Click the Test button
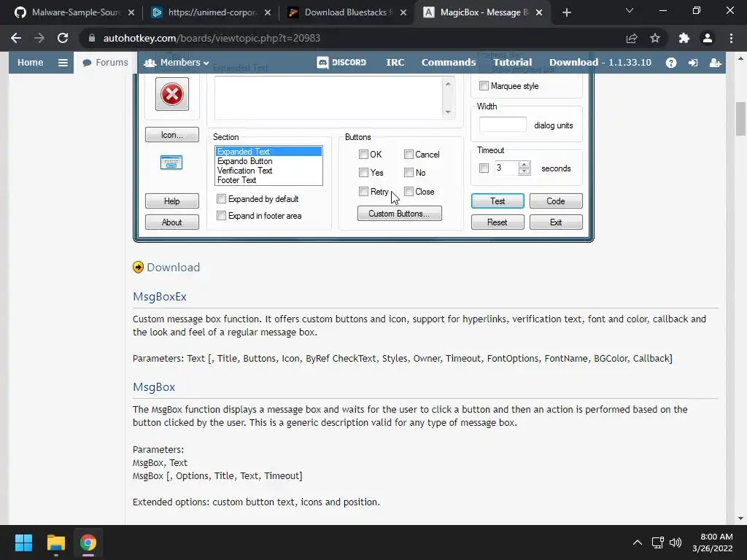 [498, 201]
